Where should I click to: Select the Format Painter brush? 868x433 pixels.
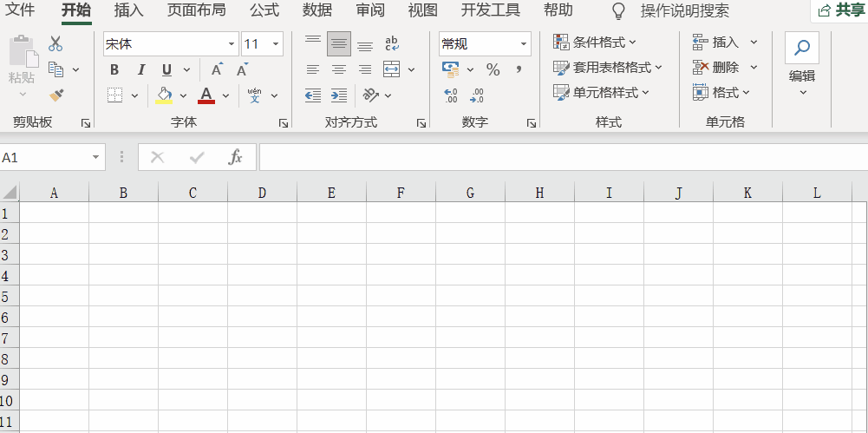point(55,95)
